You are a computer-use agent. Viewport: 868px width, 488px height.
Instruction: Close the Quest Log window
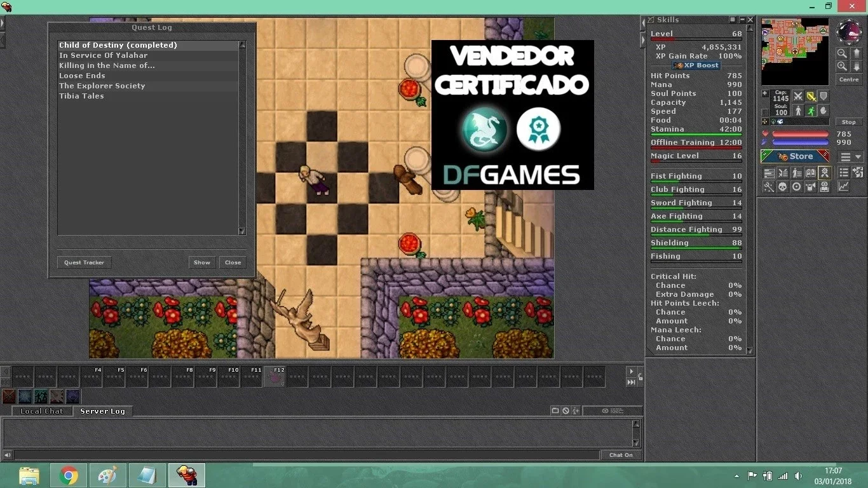point(233,262)
